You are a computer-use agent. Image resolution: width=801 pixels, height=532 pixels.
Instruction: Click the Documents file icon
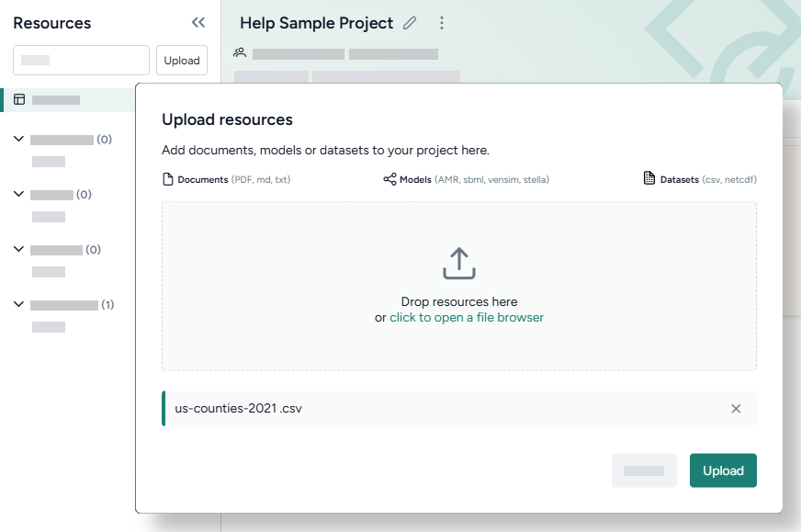[x=168, y=179]
